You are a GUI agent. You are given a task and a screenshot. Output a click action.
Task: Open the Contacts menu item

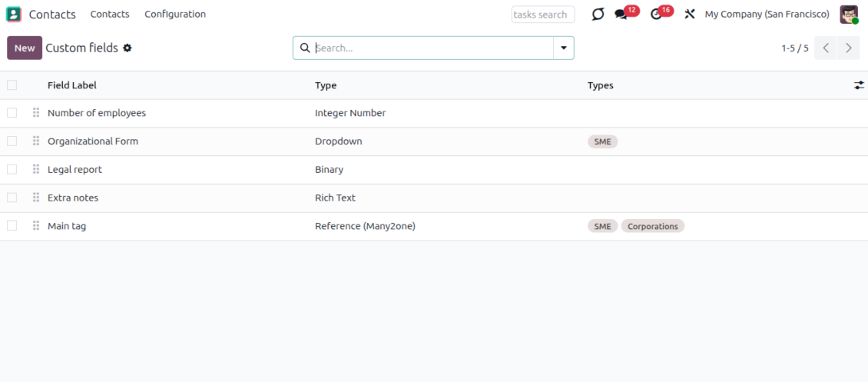point(110,14)
